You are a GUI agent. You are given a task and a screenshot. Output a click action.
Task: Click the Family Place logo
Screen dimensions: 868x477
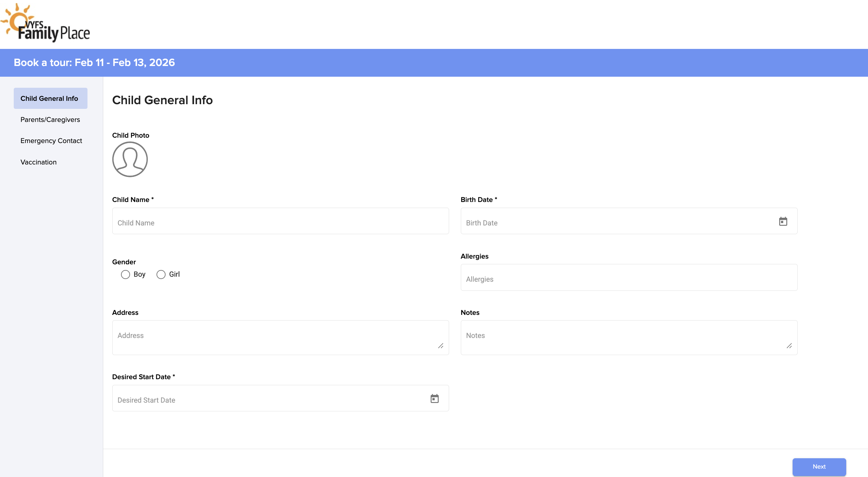tap(46, 23)
